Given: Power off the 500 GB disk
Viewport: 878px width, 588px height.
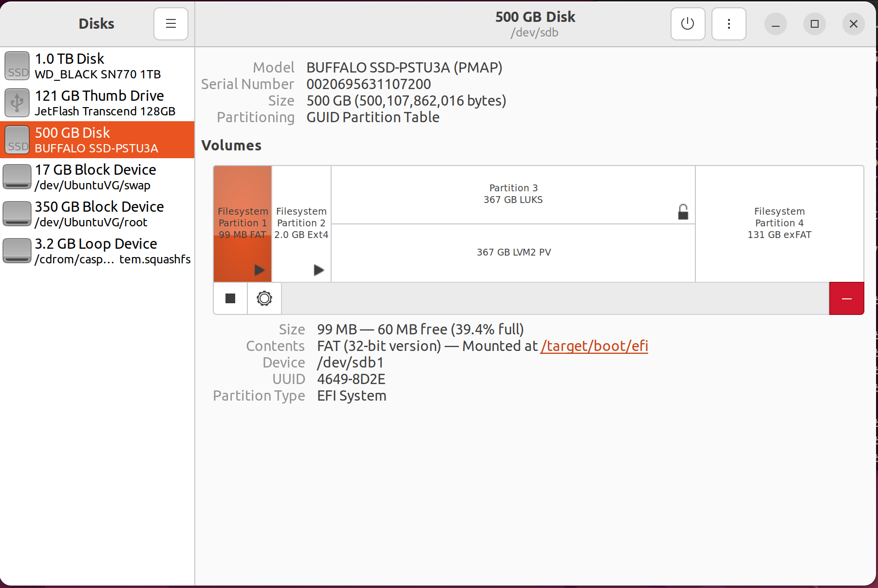Looking at the screenshot, I should click(688, 23).
